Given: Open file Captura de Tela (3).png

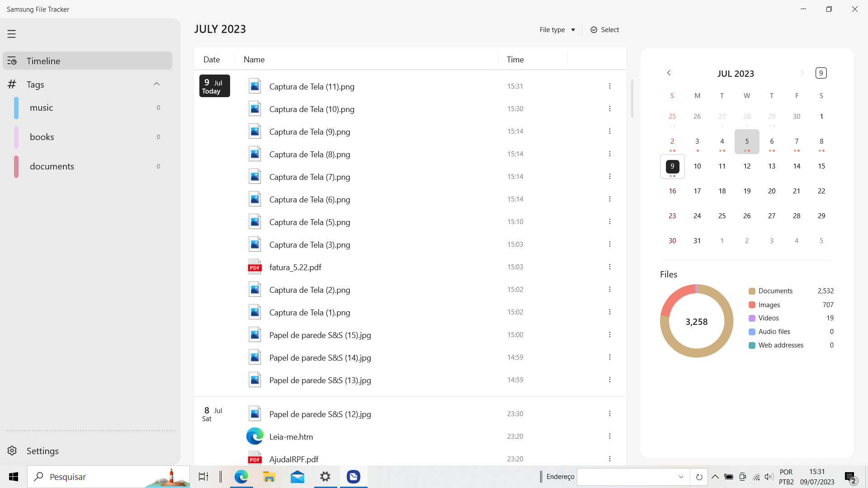Looking at the screenshot, I should point(310,244).
